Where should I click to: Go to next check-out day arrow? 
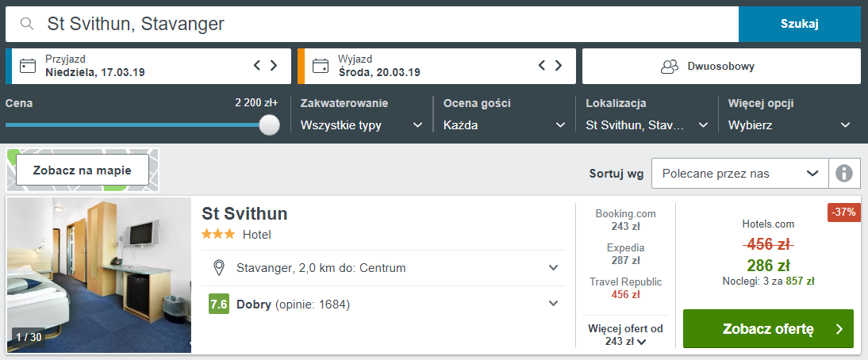point(559,66)
